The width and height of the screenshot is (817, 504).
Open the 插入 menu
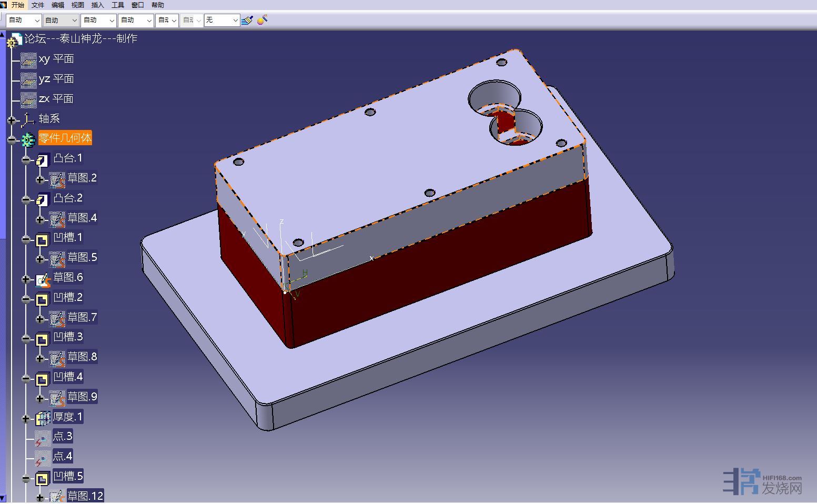97,5
